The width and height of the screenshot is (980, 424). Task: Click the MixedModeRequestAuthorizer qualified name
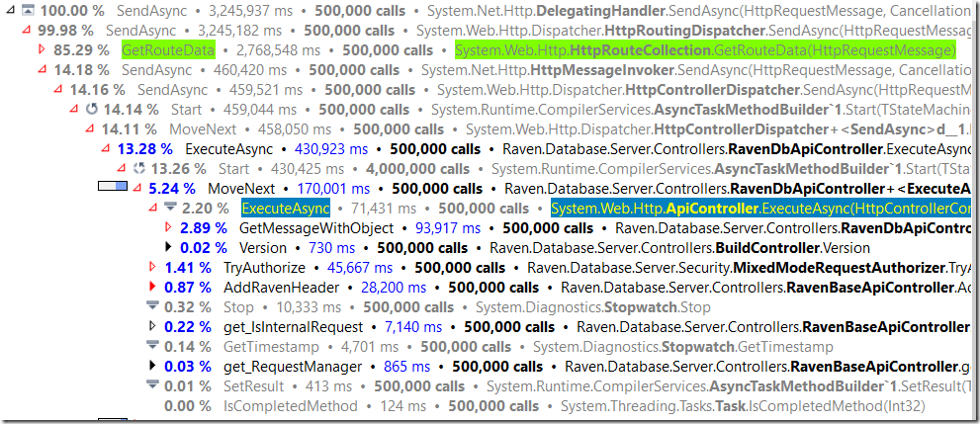point(750,267)
